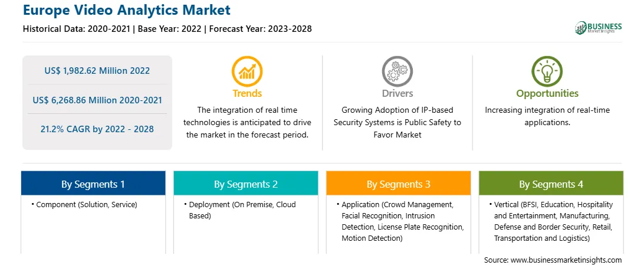
Task: Click the Vertical (BFSI, Education...) bullet
Action: (551, 221)
